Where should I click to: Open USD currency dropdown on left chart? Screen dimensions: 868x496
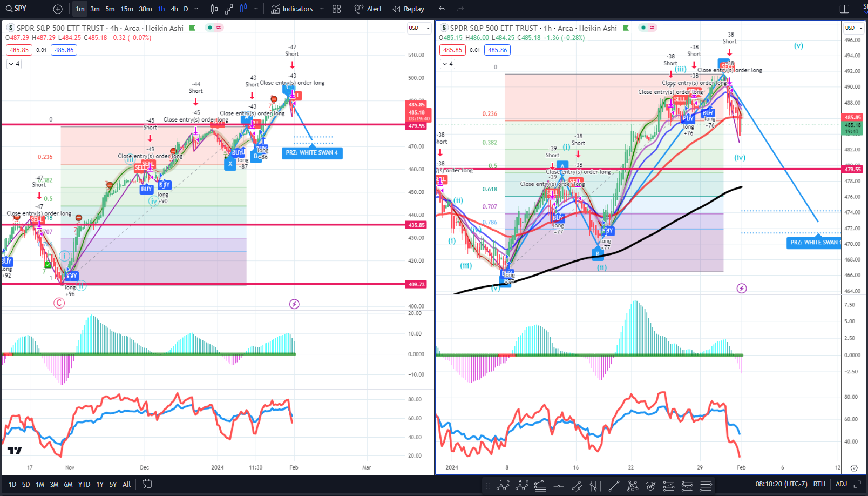419,28
